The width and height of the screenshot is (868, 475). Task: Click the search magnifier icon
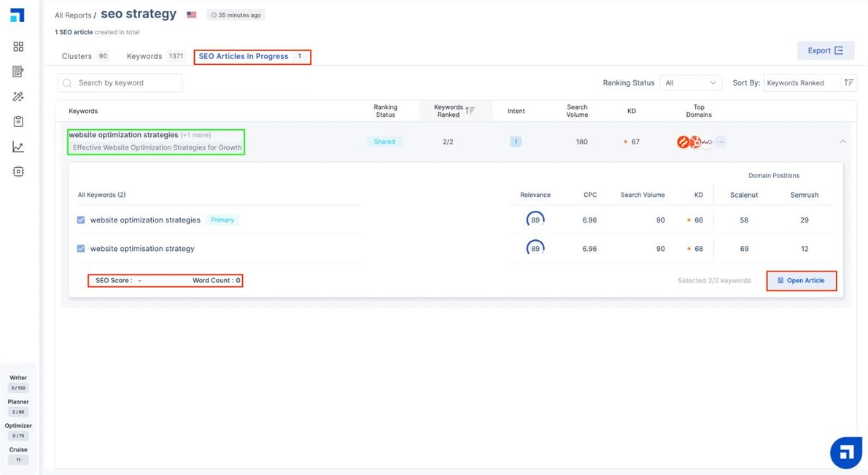pyautogui.click(x=67, y=83)
